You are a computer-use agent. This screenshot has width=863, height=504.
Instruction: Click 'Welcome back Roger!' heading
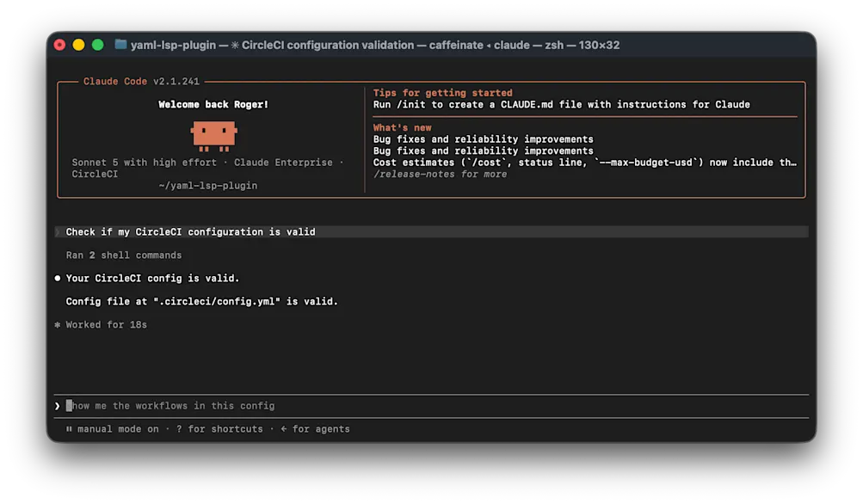tap(213, 105)
